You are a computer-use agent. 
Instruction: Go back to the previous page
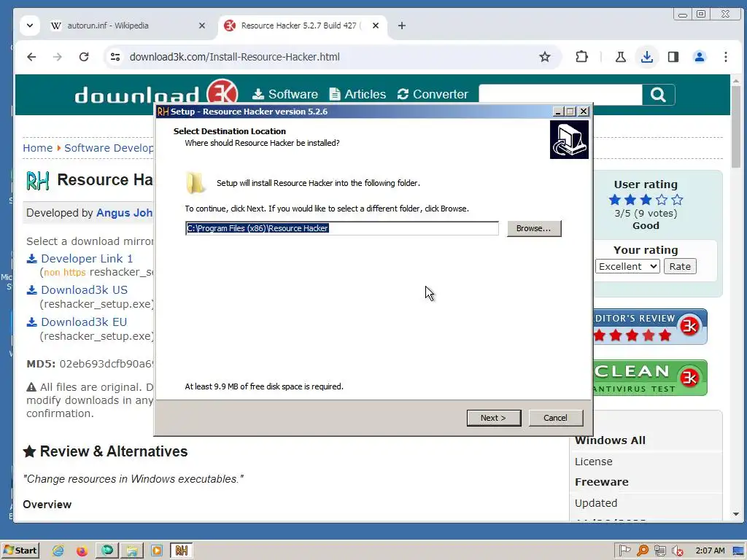pos(31,57)
